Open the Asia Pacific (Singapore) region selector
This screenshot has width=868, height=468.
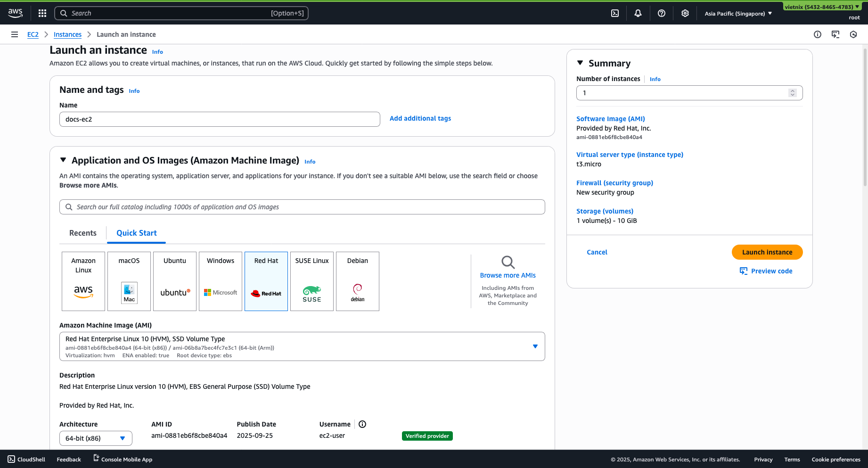point(737,13)
